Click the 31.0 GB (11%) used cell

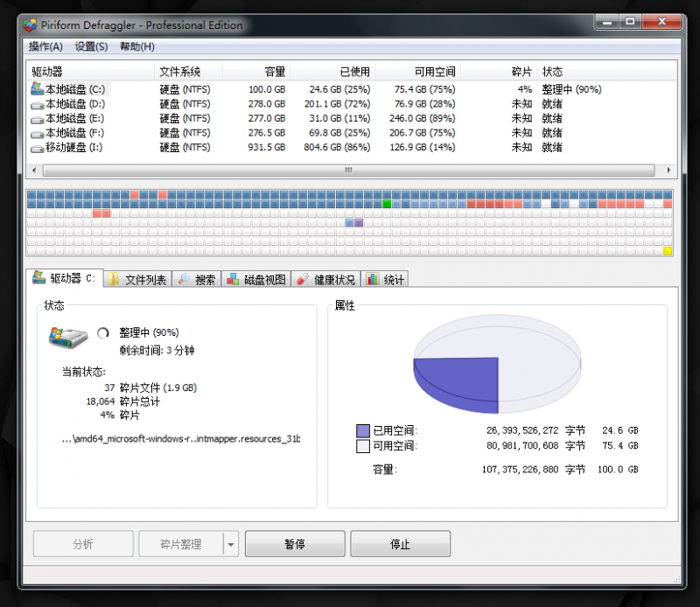[x=339, y=118]
